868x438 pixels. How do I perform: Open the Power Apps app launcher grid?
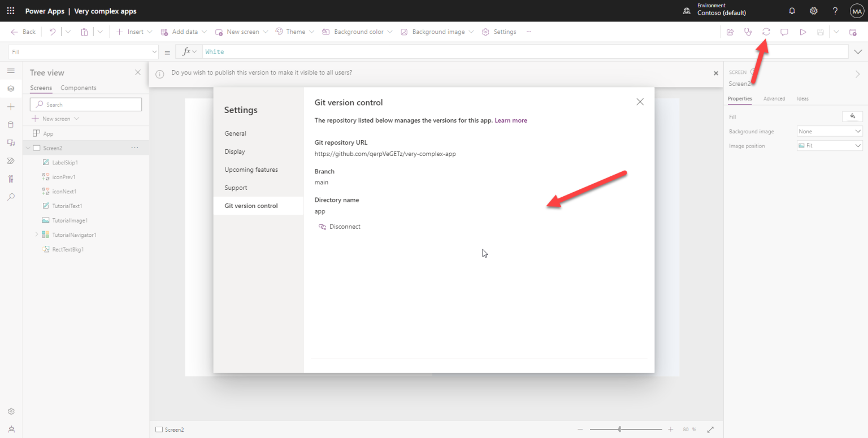(11, 11)
